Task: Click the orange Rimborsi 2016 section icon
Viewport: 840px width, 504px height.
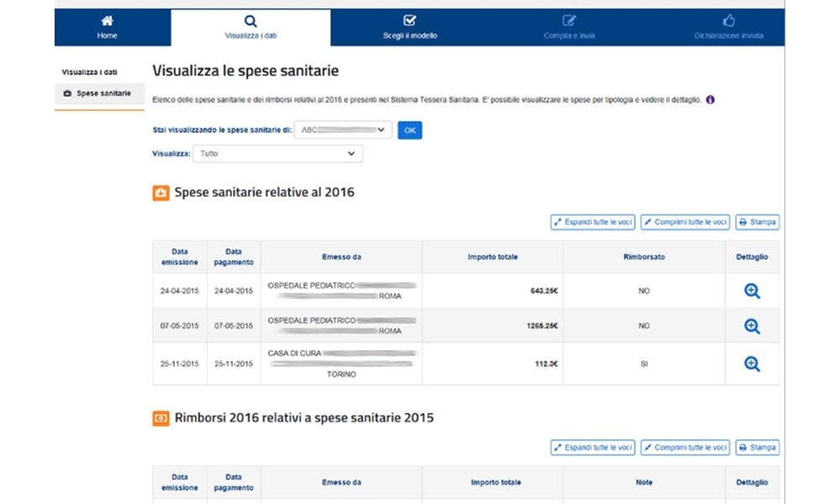Action: click(x=161, y=418)
